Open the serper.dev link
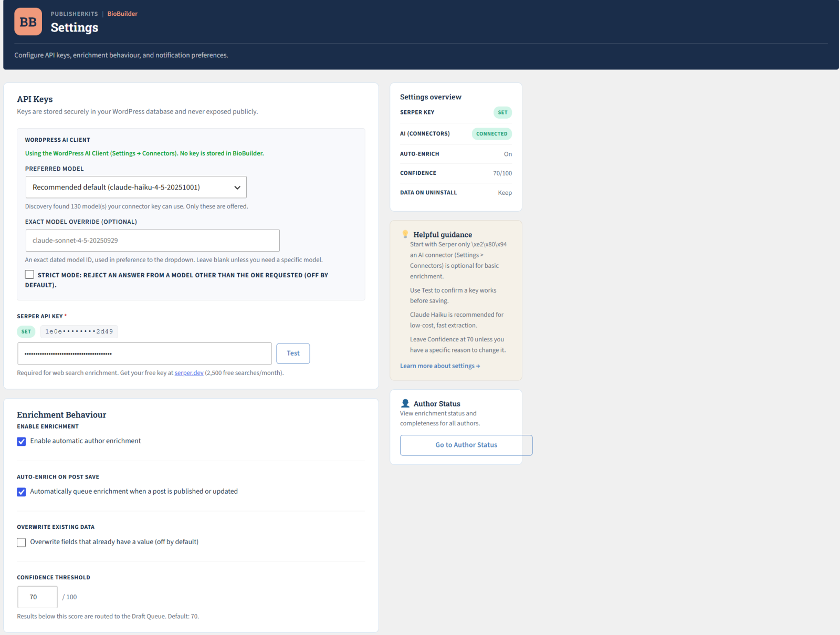The width and height of the screenshot is (840, 635). (189, 373)
